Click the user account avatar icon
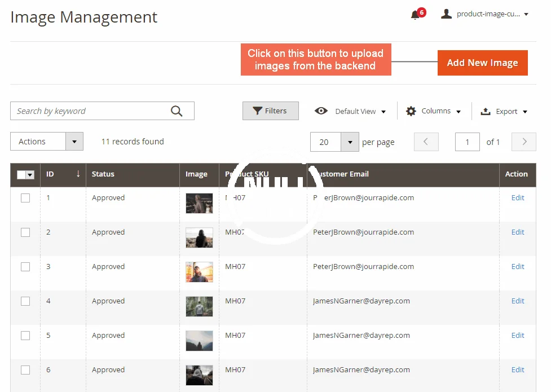The width and height of the screenshot is (551, 392). coord(446,14)
